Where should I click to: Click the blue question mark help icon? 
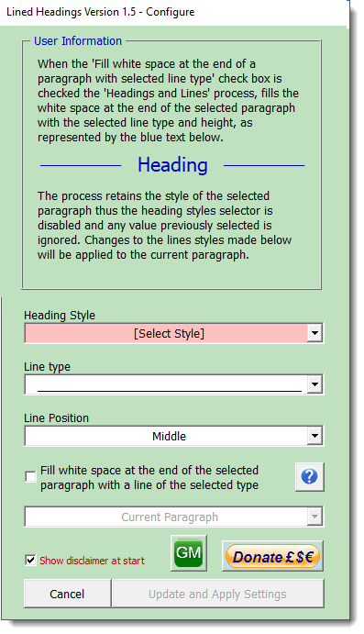[x=310, y=477]
